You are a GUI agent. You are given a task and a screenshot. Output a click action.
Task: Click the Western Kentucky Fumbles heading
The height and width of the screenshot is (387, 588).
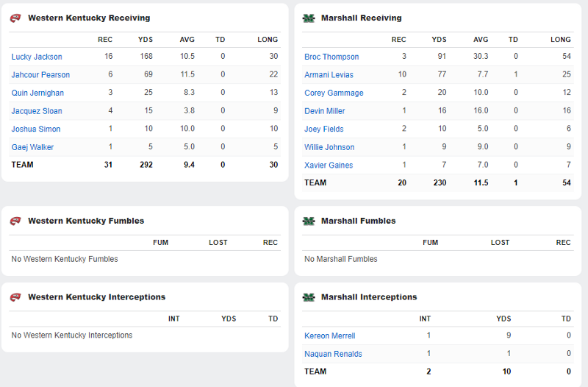[x=86, y=221]
